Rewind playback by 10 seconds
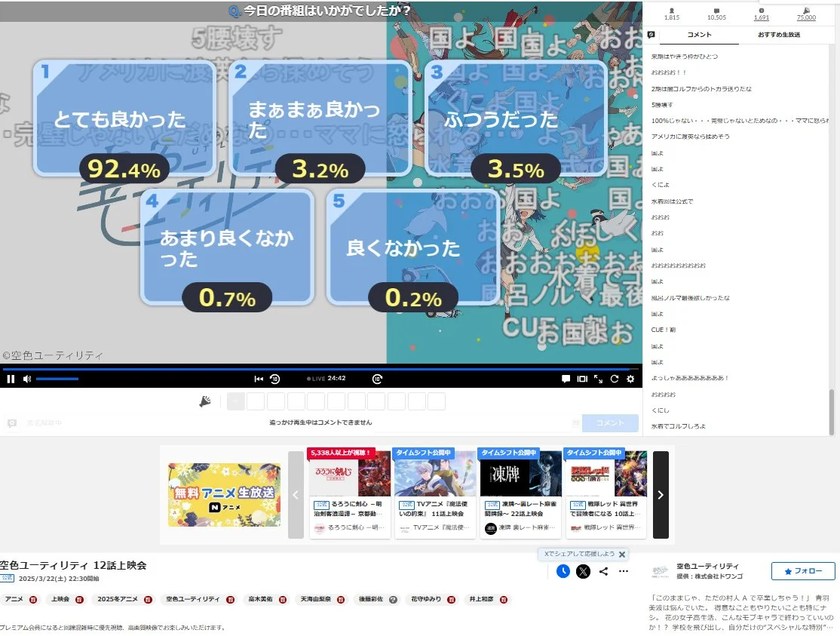840x636 pixels. click(274, 379)
